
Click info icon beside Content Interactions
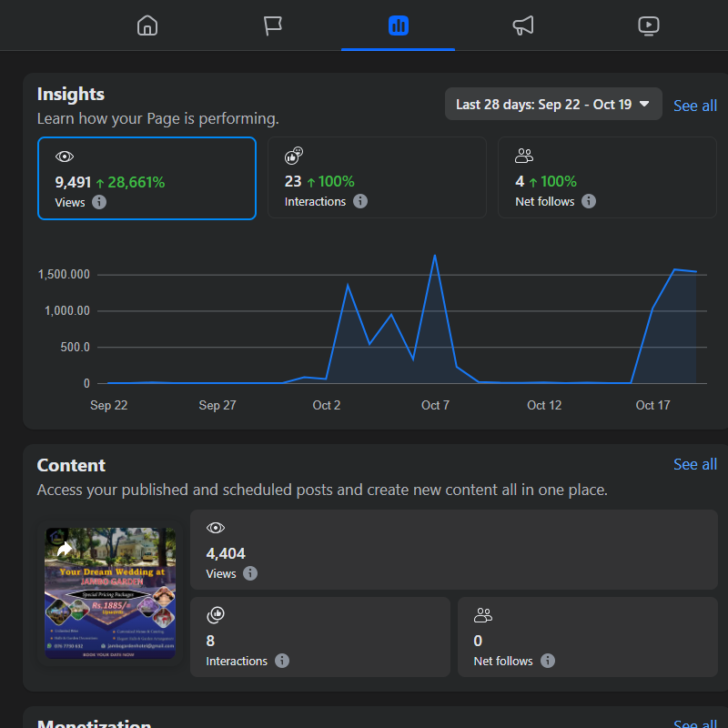pyautogui.click(x=282, y=661)
